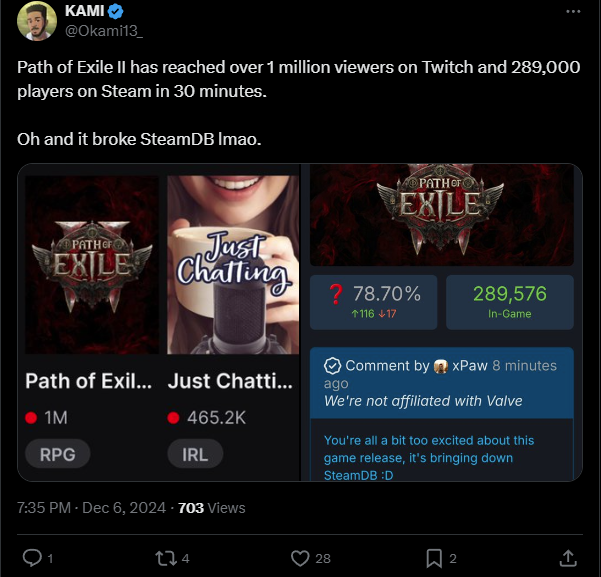Click the blue verified badge

coord(115,12)
